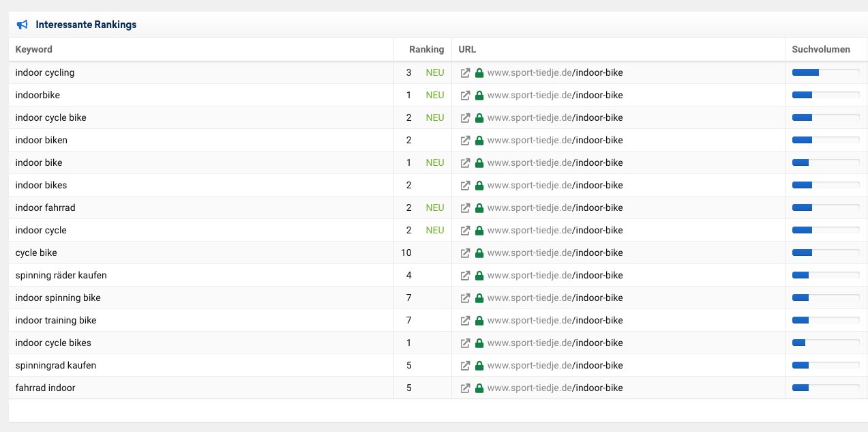This screenshot has height=432, width=868.
Task: Click the green lock icon for indoor spinning bike
Action: (479, 298)
